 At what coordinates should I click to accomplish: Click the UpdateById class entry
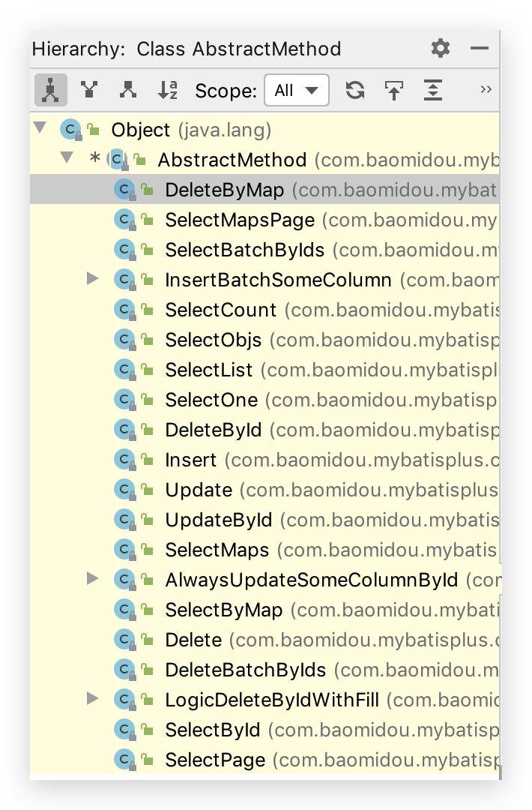(x=218, y=520)
